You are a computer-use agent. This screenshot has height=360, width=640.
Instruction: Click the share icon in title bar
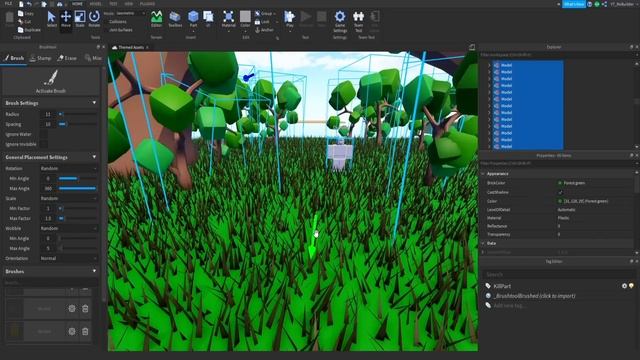604,4
